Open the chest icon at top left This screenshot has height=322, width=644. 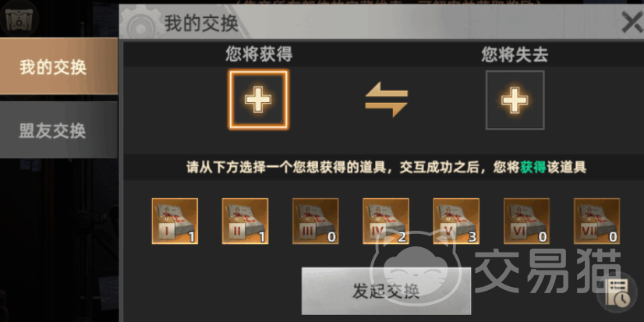click(x=19, y=18)
